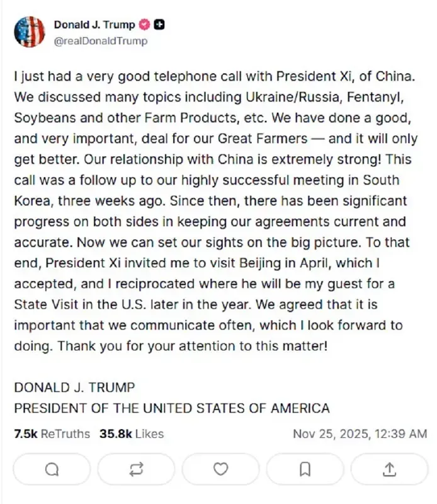Click the black plus badge after the checkmark
This screenshot has height=504, width=437.
point(158,25)
